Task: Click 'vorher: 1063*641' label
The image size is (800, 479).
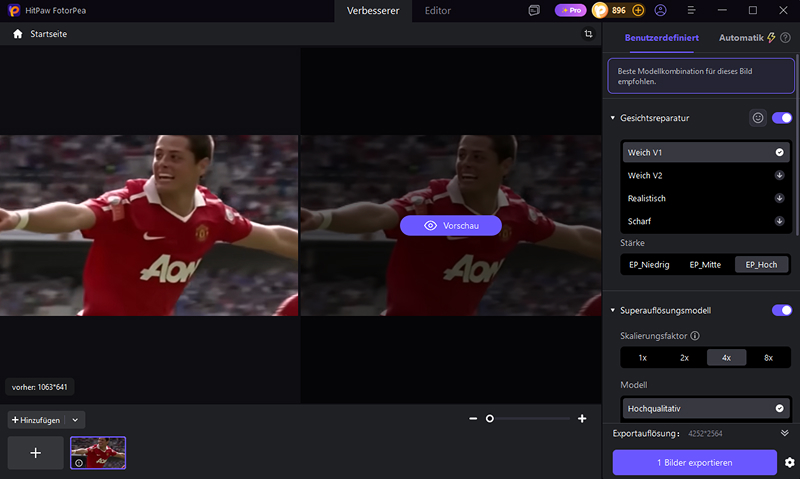Action: pyautogui.click(x=39, y=387)
